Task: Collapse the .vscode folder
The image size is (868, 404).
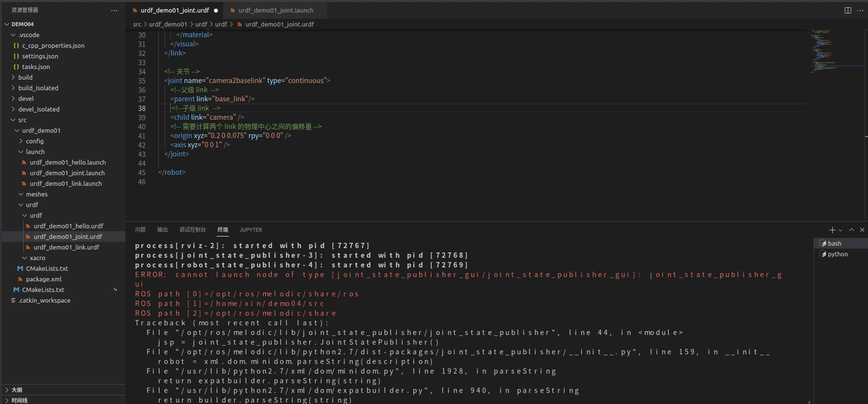Action: [x=14, y=35]
